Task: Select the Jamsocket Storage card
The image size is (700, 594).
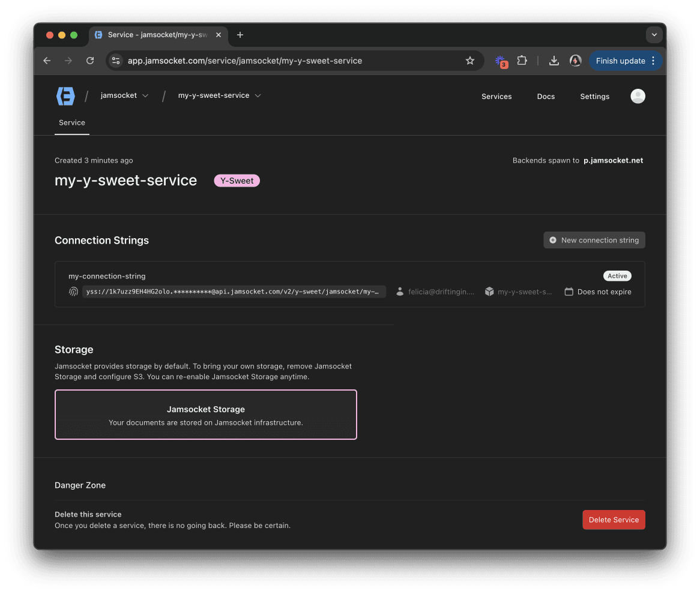Action: coord(206,415)
